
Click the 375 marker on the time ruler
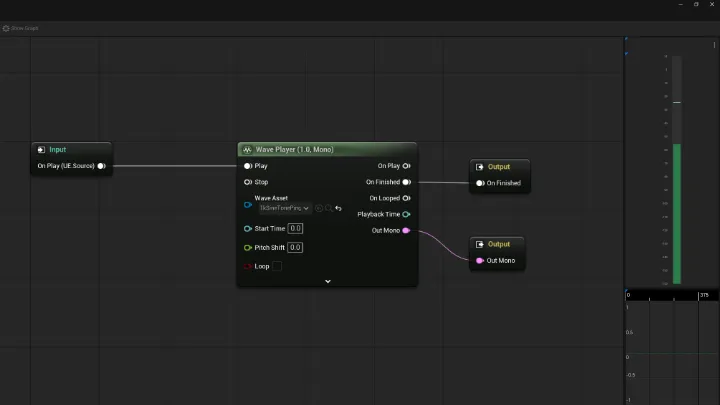tap(704, 295)
